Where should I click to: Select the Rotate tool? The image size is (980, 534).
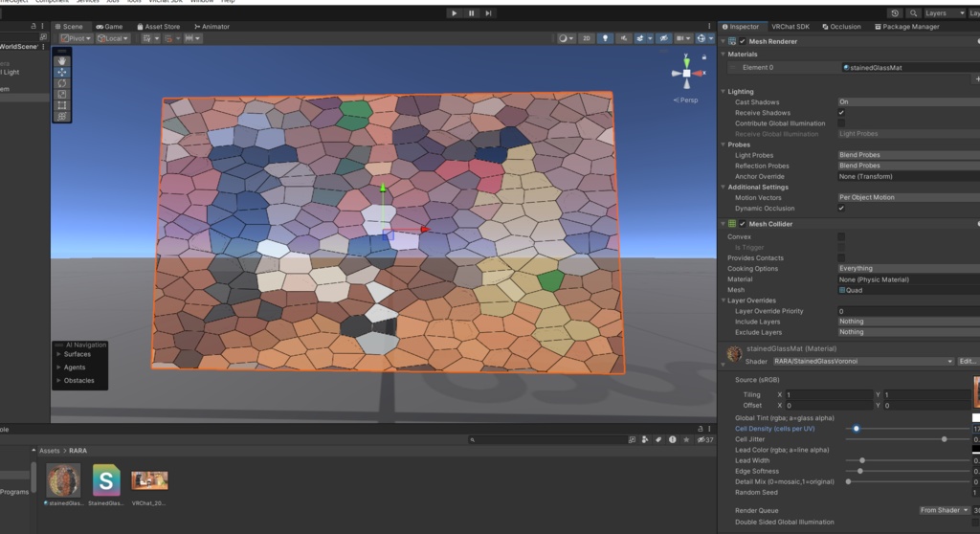point(62,83)
